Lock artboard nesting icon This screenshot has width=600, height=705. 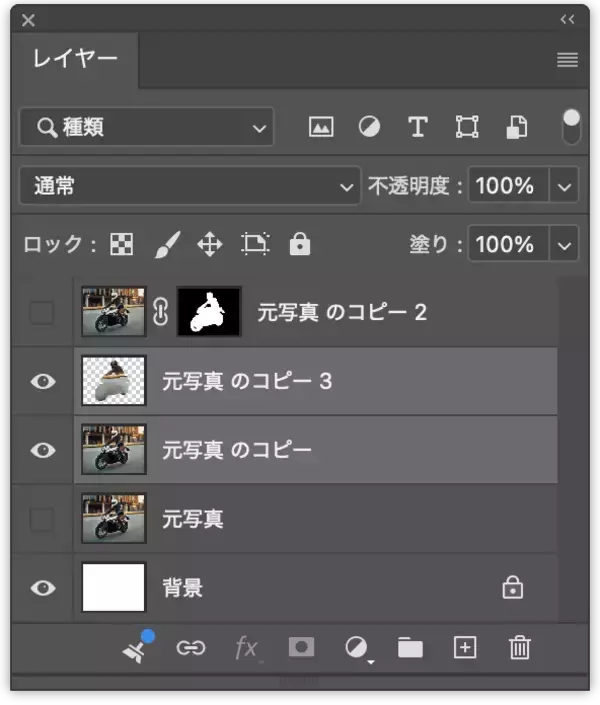255,244
